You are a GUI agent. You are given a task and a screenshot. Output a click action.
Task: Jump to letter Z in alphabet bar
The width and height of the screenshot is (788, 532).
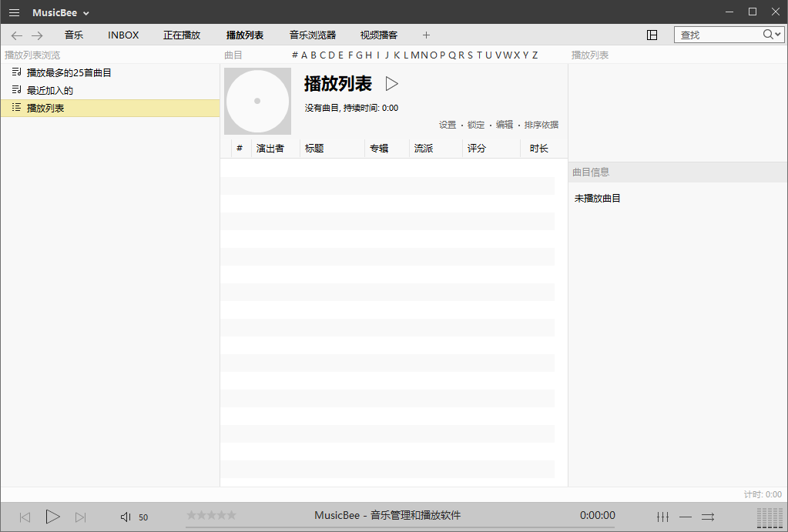(535, 55)
